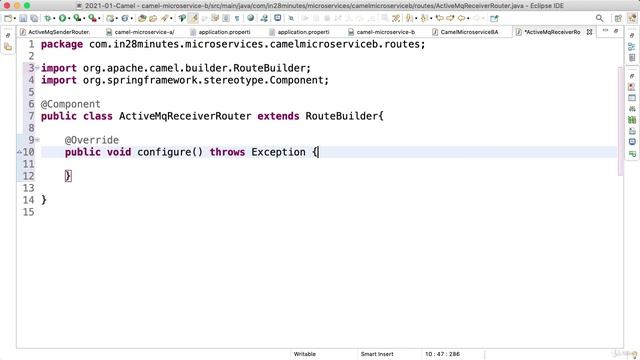640x360 pixels.
Task: Open Next Annotation dropdown arrow
Action: [x=416, y=18]
